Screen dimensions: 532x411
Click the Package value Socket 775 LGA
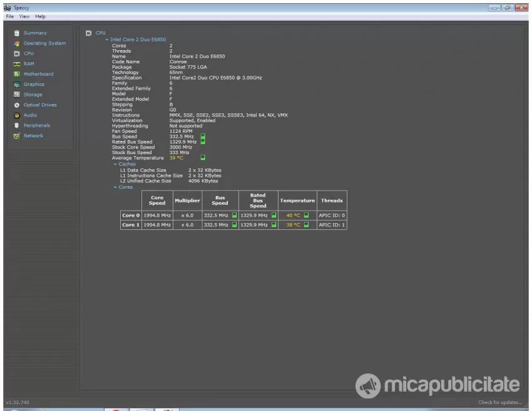coord(188,67)
